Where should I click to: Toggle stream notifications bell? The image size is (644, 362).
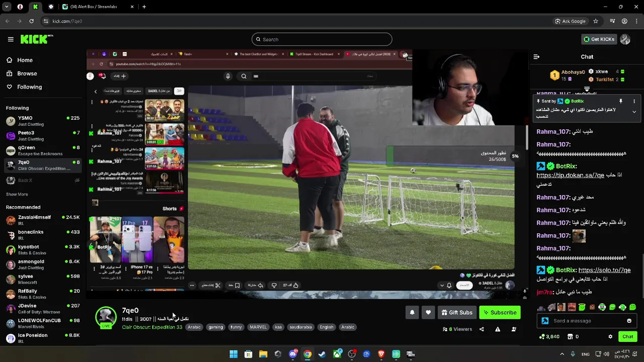412,312
